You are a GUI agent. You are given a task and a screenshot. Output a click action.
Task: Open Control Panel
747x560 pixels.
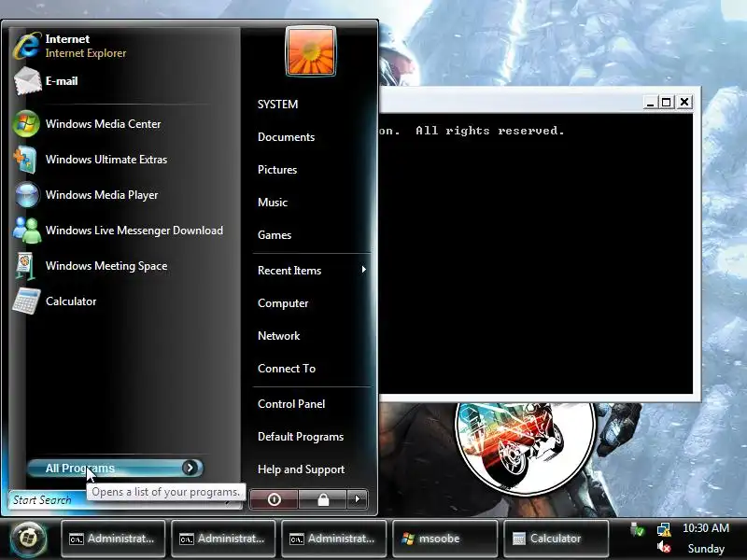[291, 404]
